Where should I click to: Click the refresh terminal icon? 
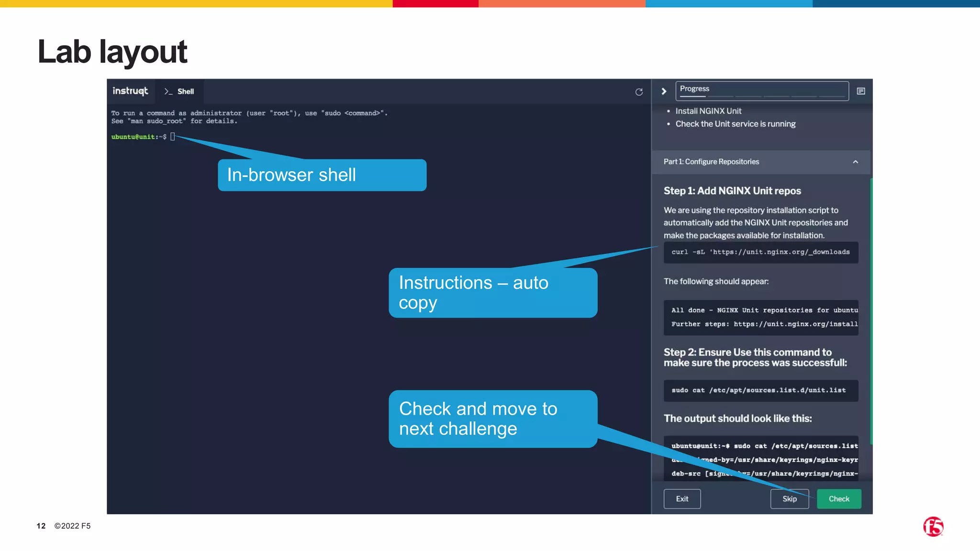(639, 92)
